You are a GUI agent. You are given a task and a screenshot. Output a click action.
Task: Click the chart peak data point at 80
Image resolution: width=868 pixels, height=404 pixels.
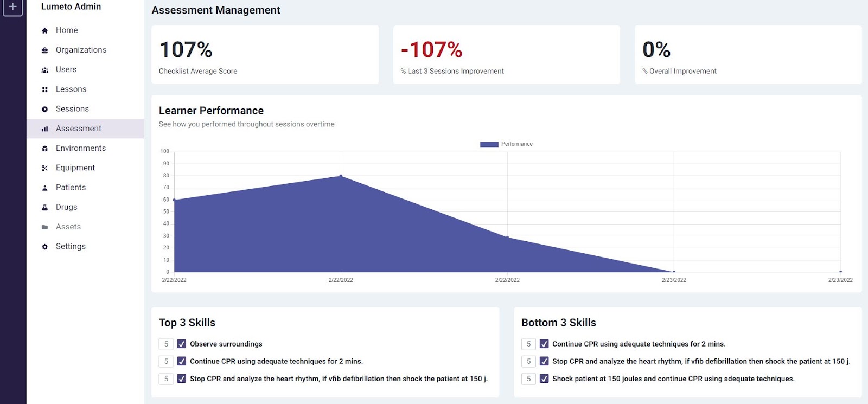tap(341, 176)
